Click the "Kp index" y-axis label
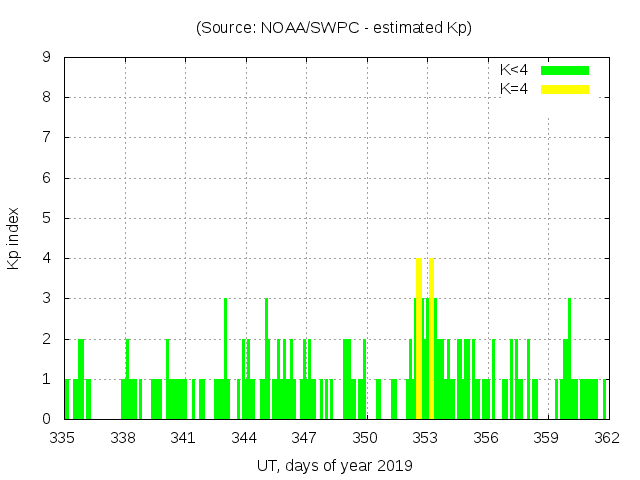The image size is (640, 480). click(x=14, y=238)
